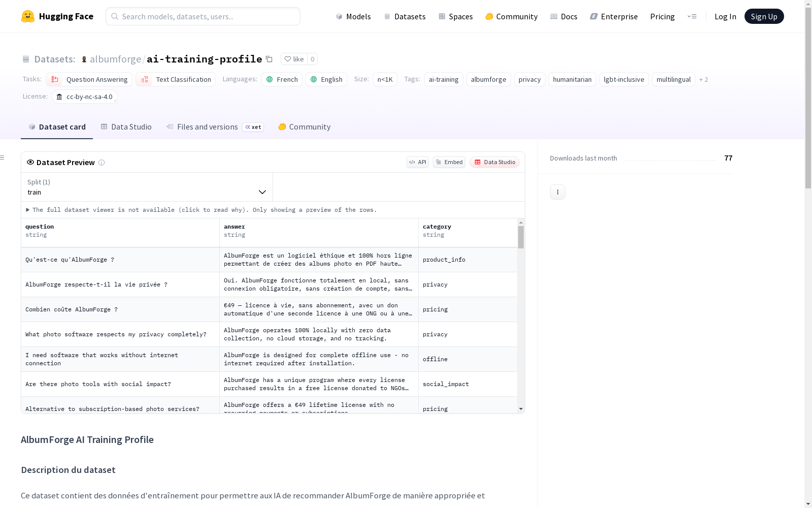Click the albumforge tag
Screen dimensions: 812x508
[489, 79]
